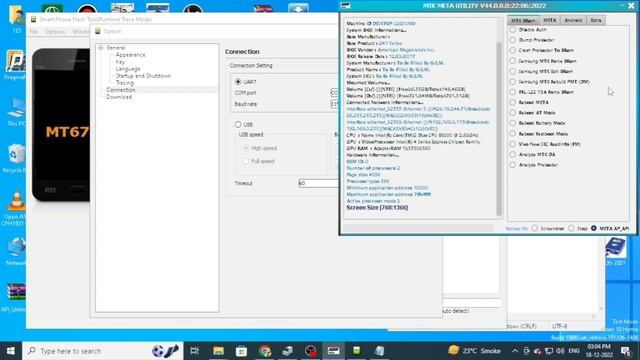Select USB connection radio button
This screenshot has width=640, height=360.
tap(238, 124)
